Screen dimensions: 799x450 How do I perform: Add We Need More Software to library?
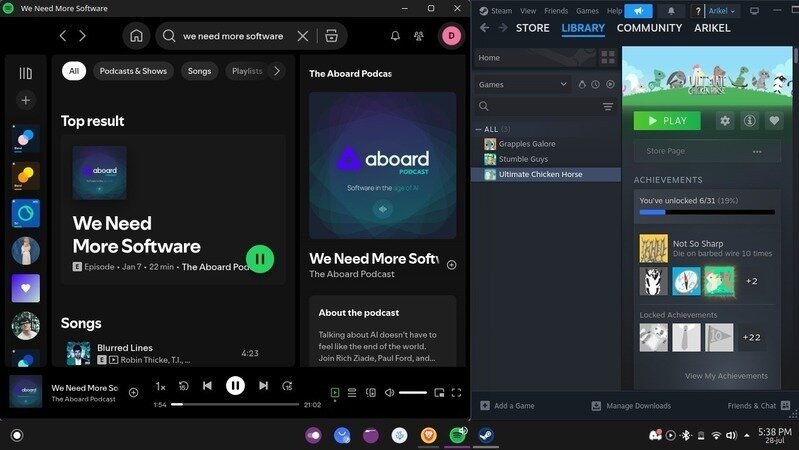[x=451, y=264]
